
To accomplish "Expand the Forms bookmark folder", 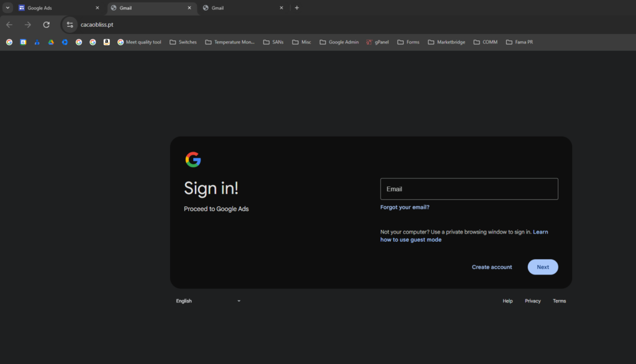I will [x=408, y=42].
